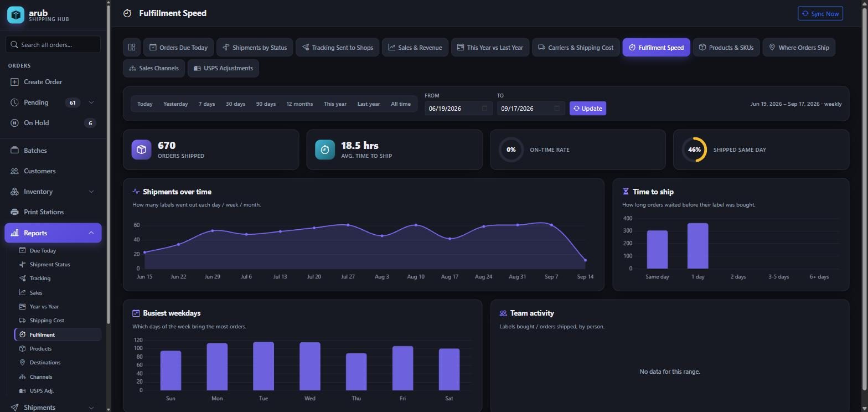Click the Team activity people icon
This screenshot has height=412, width=868.
503,313
